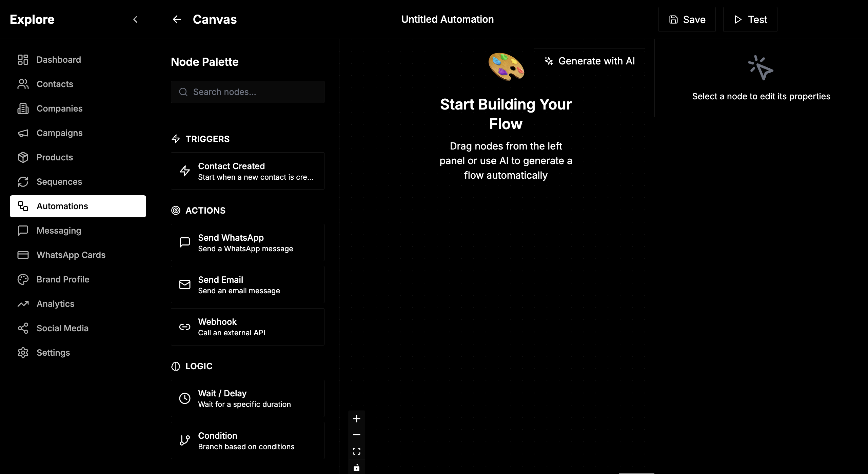Open Dashboard from the sidebar
Viewport: 868px width, 474px height.
(x=59, y=60)
